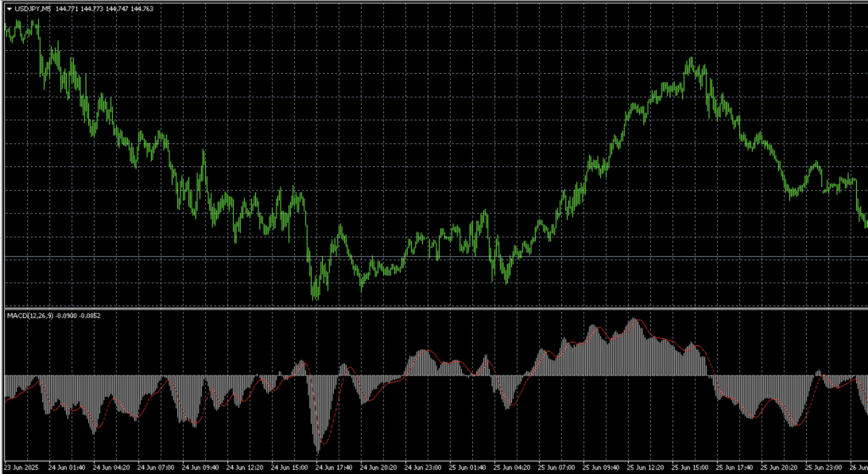
Task: Click the one-click trading arrow beside USDJPY,M5
Action: click(x=8, y=9)
